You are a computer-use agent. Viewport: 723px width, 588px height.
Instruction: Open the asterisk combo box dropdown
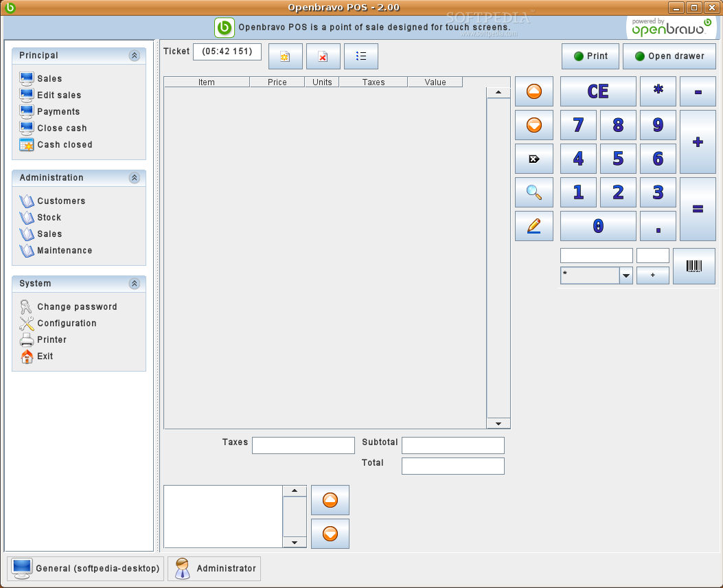coord(626,275)
